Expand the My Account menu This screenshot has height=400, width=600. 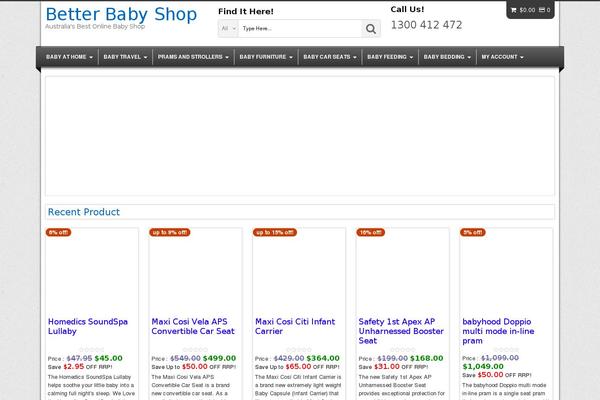coord(502,57)
